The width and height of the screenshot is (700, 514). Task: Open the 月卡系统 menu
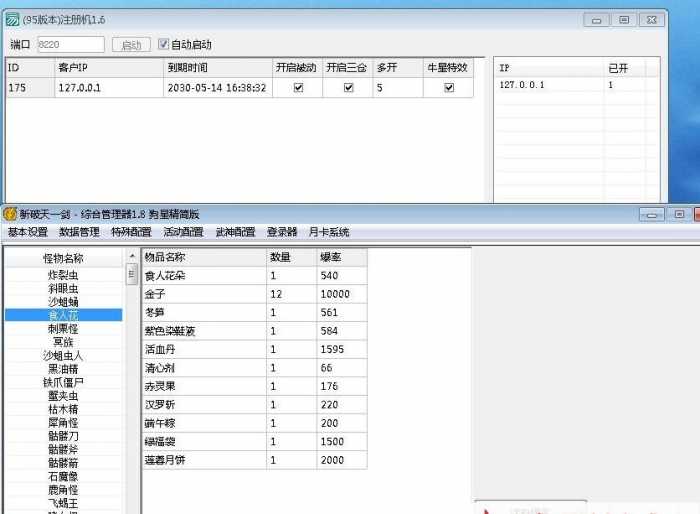pyautogui.click(x=329, y=232)
